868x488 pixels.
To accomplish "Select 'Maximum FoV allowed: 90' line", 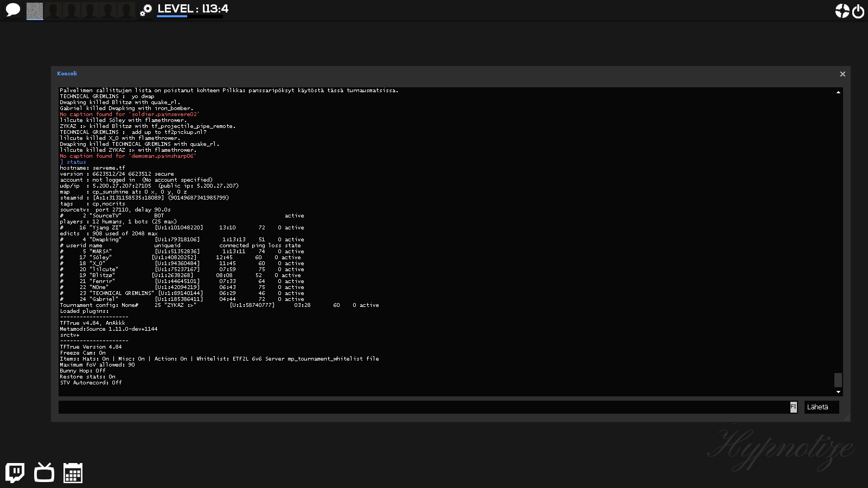I will coord(97,365).
